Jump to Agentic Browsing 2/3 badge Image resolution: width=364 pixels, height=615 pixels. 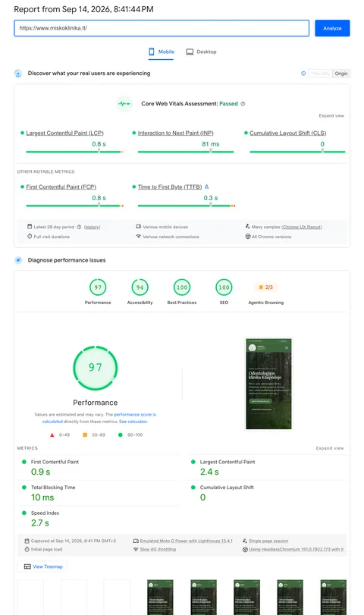coord(265,287)
